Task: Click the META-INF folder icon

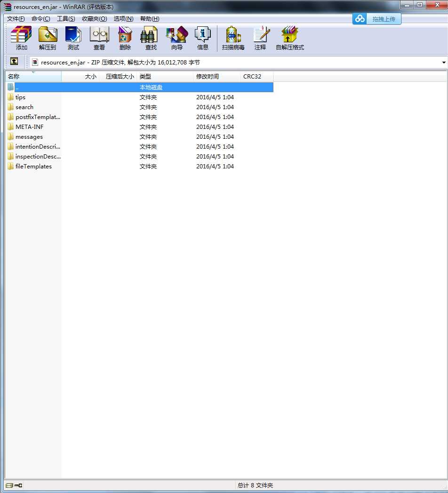Action: [11, 127]
